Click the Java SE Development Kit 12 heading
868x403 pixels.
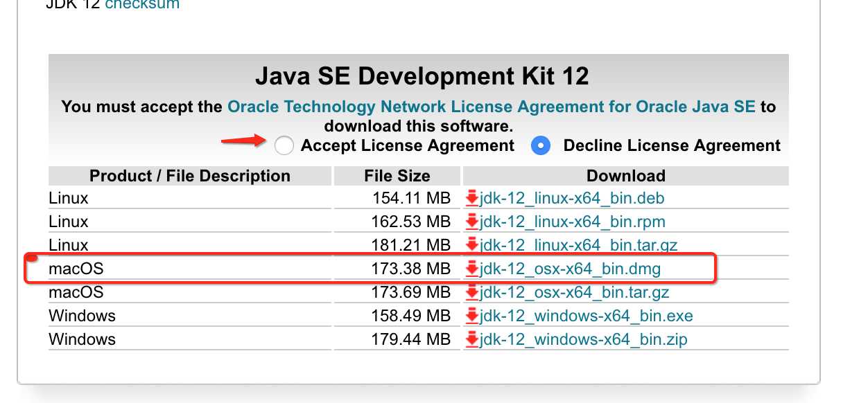(422, 75)
